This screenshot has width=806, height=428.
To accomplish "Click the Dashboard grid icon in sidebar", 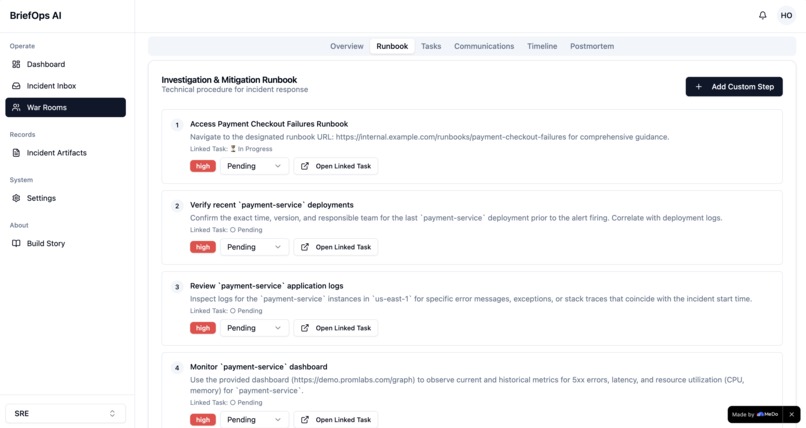I will click(16, 64).
